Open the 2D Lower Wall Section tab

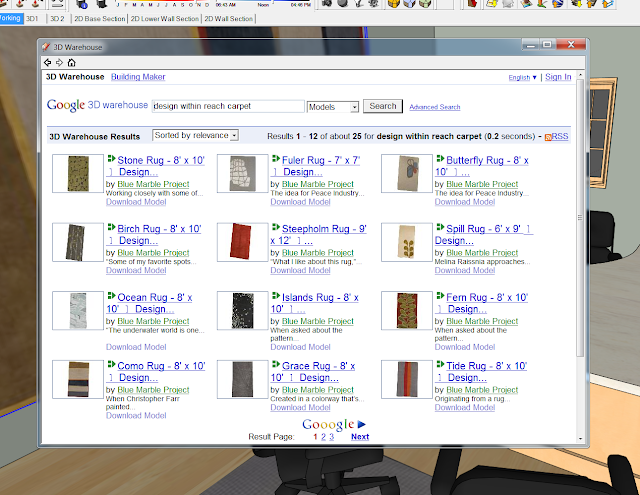click(164, 19)
